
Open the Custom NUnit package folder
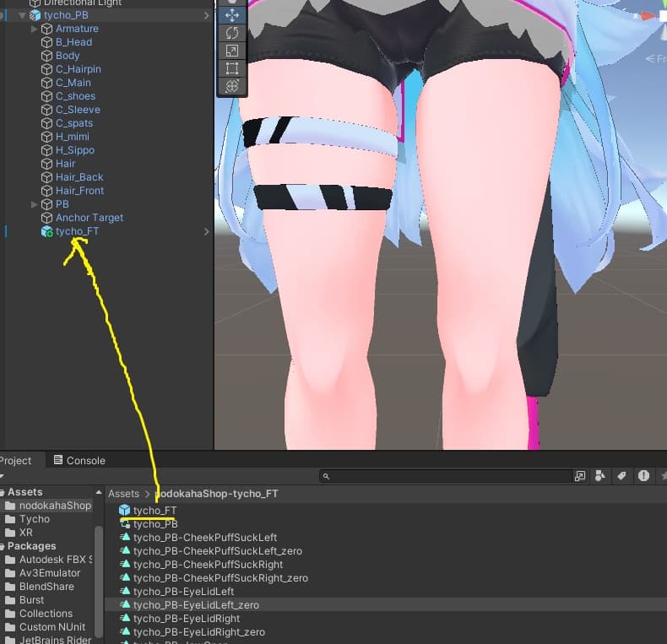tap(52, 627)
